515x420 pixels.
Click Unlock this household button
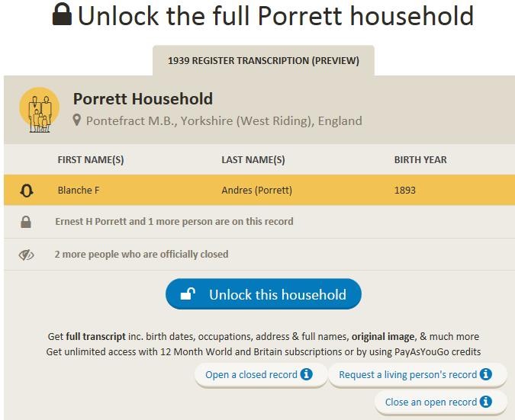pyautogui.click(x=263, y=294)
